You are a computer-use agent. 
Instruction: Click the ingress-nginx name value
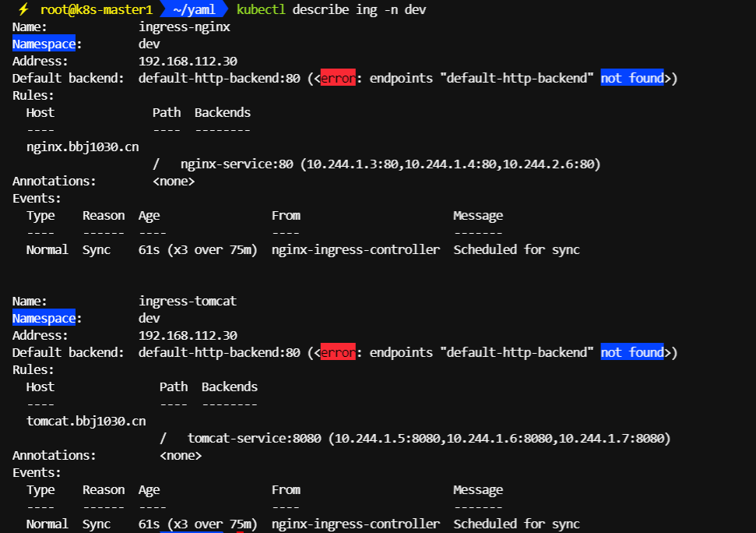[x=184, y=26]
